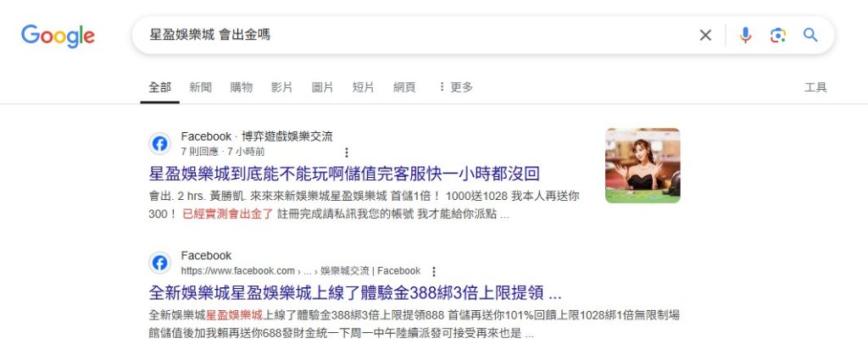
Task: Open three-dot menu of second result
Action: coord(434,271)
